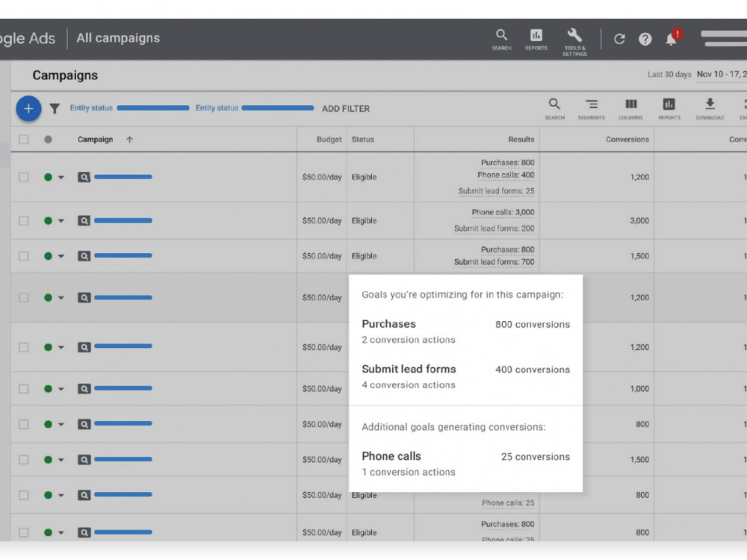Check the row with 1,000 conversions
Screen dimensions: 747x560
(x=23, y=389)
